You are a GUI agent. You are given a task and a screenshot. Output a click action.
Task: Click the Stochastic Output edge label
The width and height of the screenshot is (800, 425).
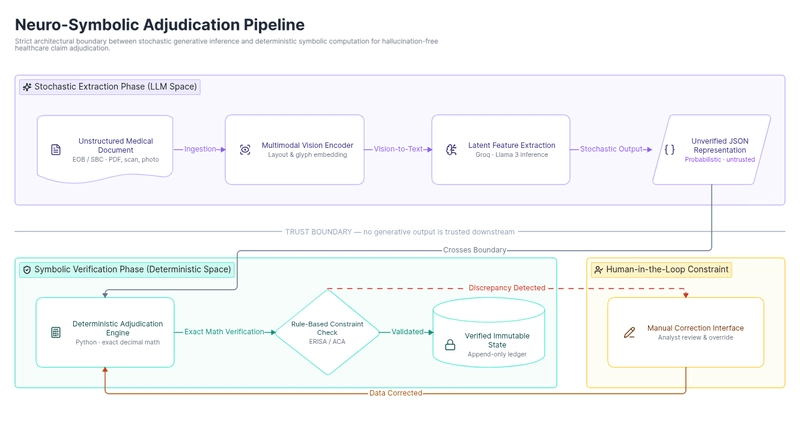[611, 149]
